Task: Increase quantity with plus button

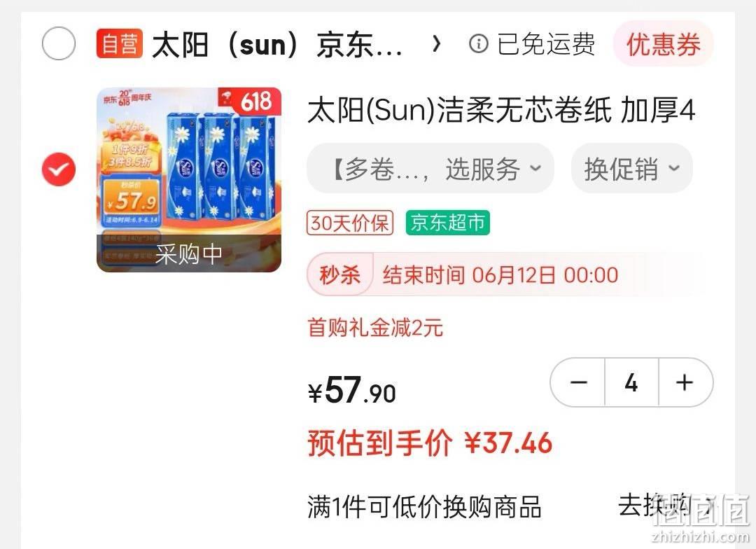Action: [685, 382]
